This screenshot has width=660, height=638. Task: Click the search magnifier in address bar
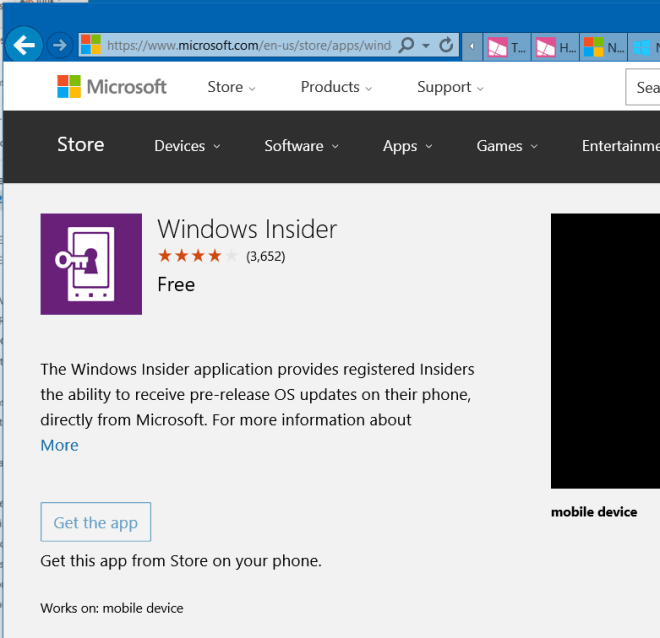click(407, 45)
